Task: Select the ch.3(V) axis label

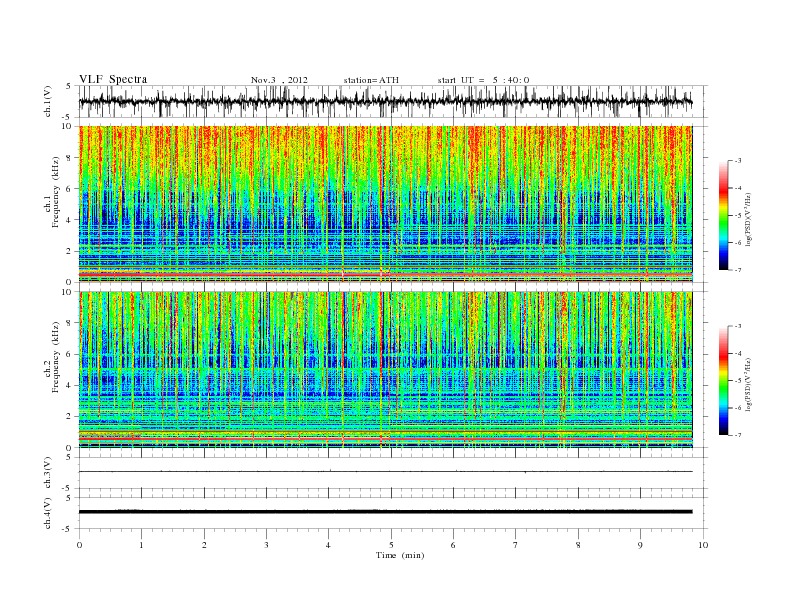Action: (48, 472)
